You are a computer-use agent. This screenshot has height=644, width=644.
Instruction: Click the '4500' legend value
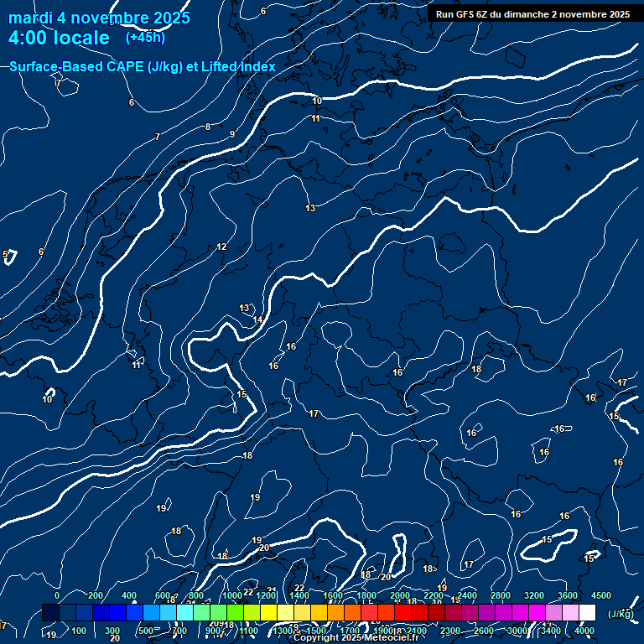point(601,595)
